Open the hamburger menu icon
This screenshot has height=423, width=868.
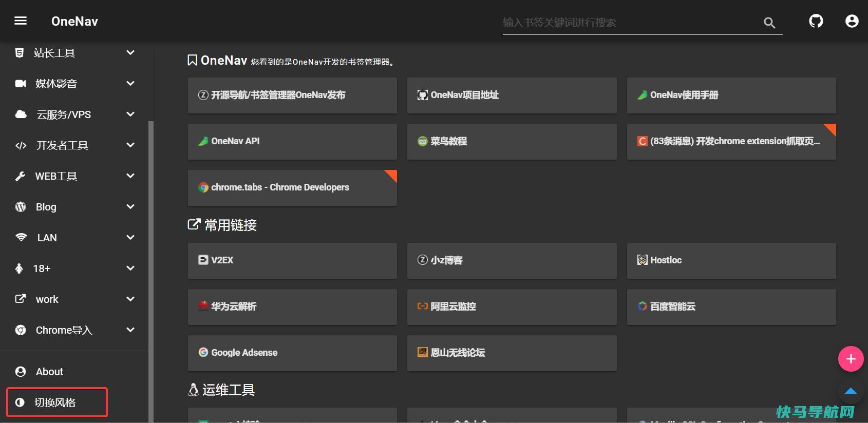coord(21,21)
